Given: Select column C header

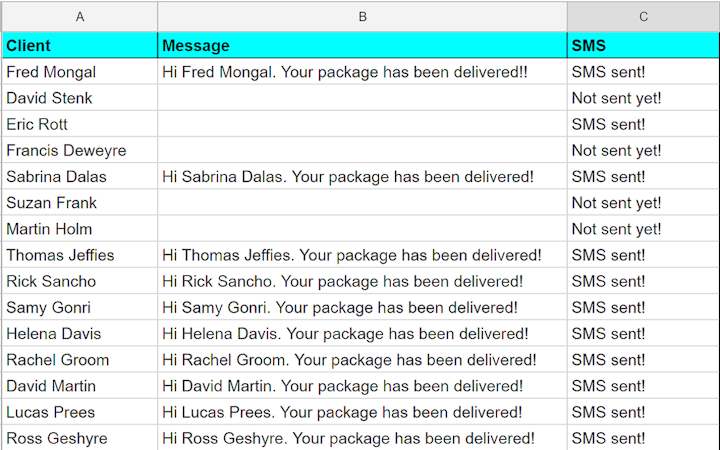Looking at the screenshot, I should tap(643, 16).
